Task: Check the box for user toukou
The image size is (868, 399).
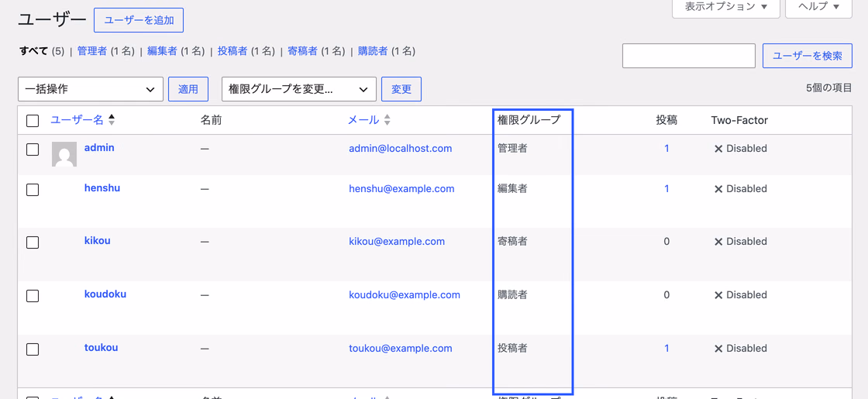Action: click(x=33, y=349)
